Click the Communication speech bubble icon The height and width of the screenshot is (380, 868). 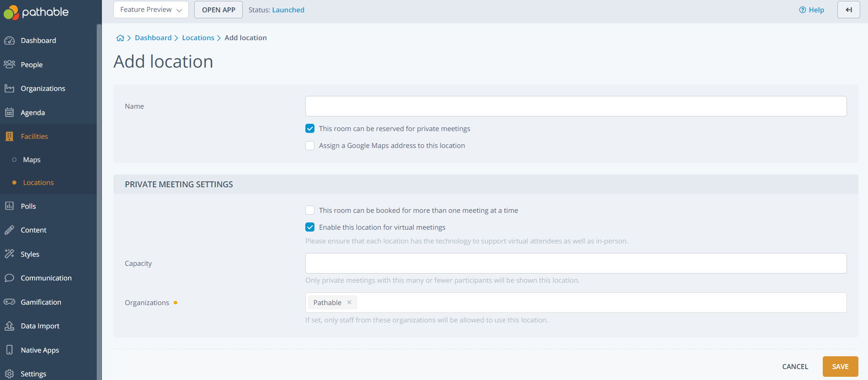(9, 278)
